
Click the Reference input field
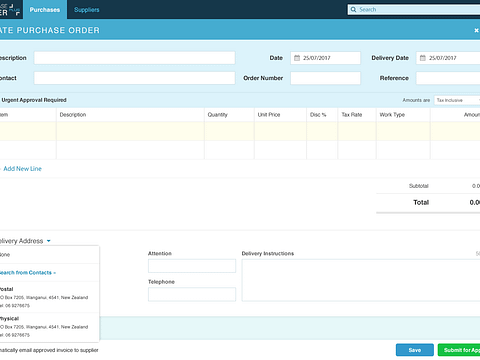[448, 78]
